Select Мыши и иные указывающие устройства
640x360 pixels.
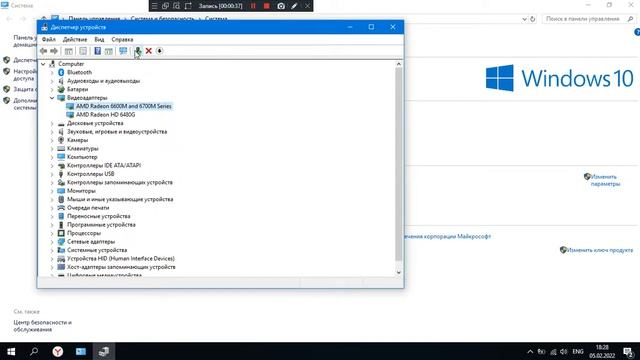(x=120, y=199)
